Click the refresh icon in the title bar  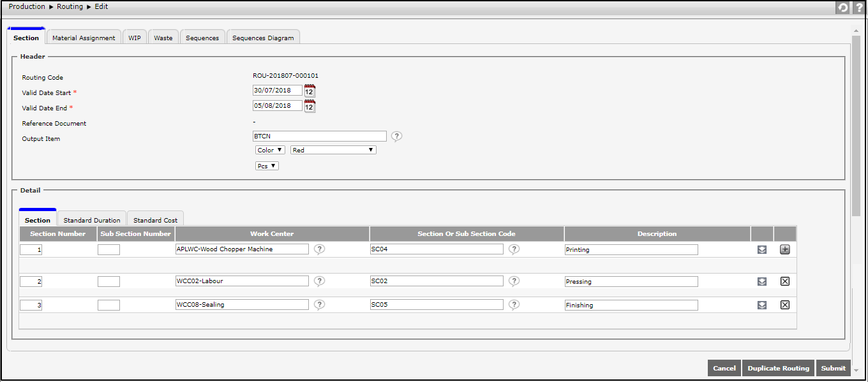[843, 8]
